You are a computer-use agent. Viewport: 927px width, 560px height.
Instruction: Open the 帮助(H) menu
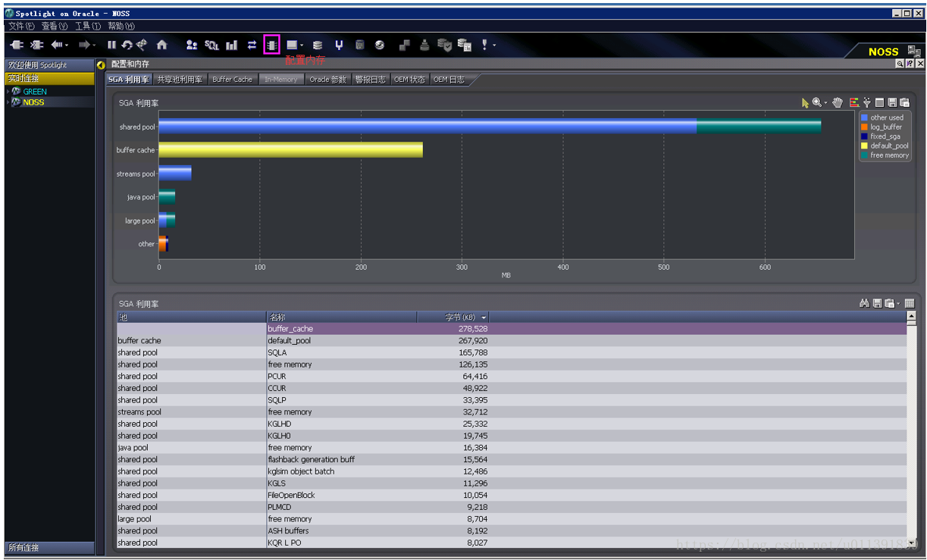(x=121, y=26)
